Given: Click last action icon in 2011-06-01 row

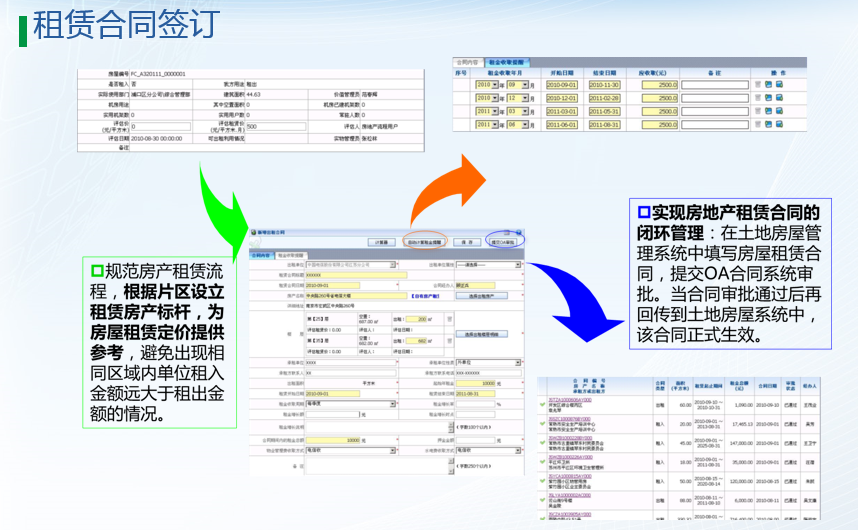Looking at the screenshot, I should tap(779, 125).
